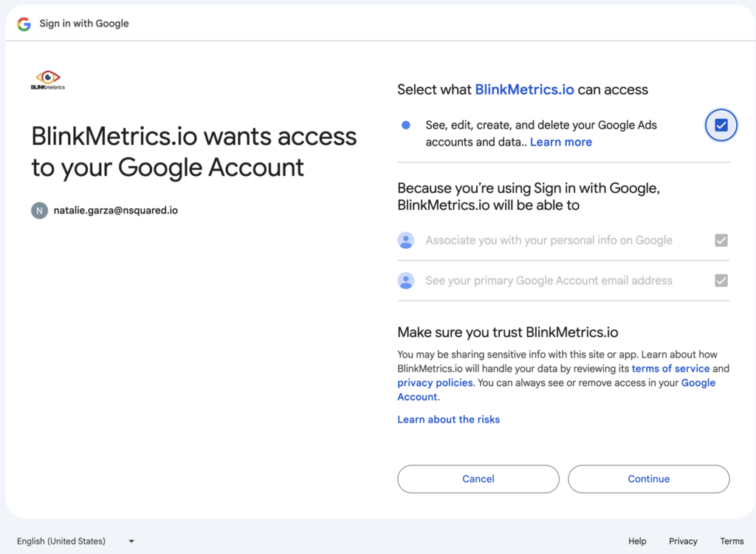The height and width of the screenshot is (554, 756).
Task: Click Learn about the risks
Action: point(448,419)
